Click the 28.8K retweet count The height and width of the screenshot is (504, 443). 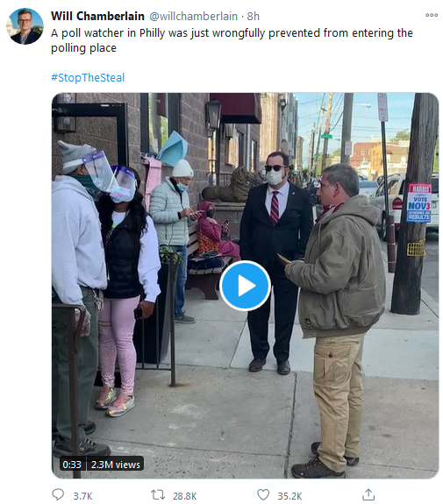pyautogui.click(x=185, y=496)
